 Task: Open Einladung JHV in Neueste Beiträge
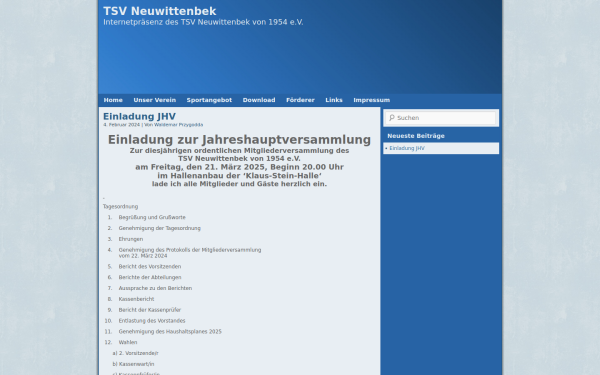pyautogui.click(x=407, y=148)
